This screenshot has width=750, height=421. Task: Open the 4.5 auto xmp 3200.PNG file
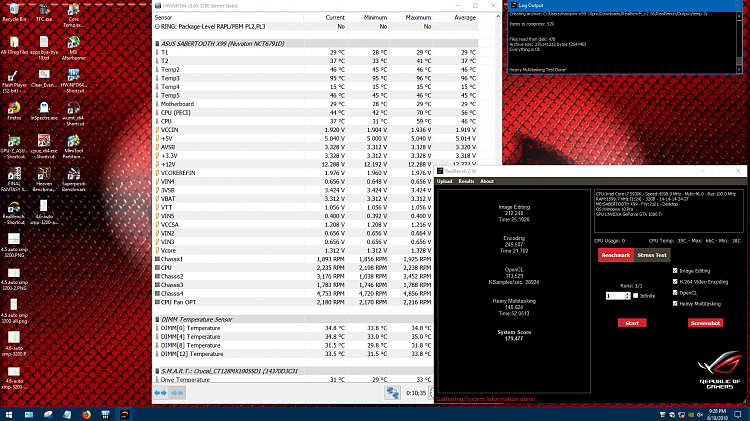(x=14, y=245)
